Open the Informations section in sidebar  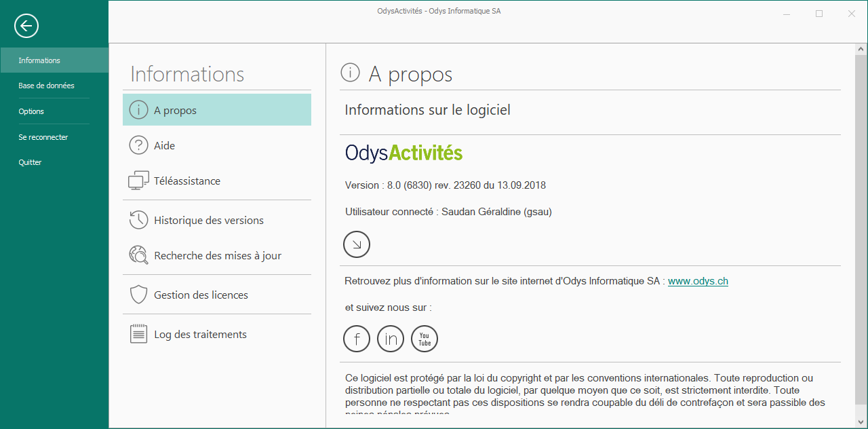54,60
